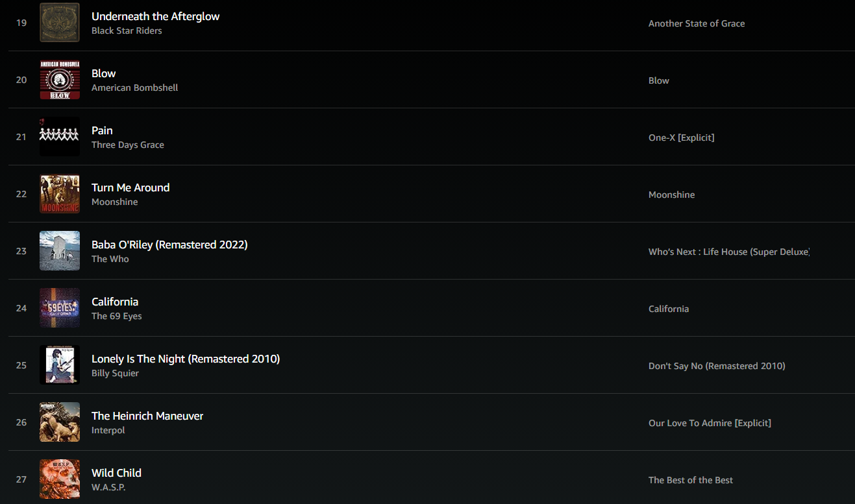Open artist link Three Days Grace

[128, 145]
